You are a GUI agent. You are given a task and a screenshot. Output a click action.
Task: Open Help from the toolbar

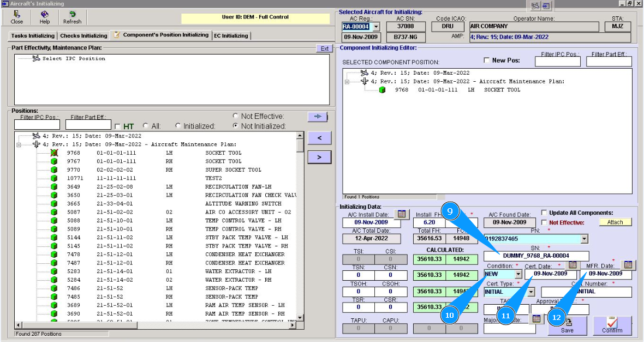[x=44, y=17]
